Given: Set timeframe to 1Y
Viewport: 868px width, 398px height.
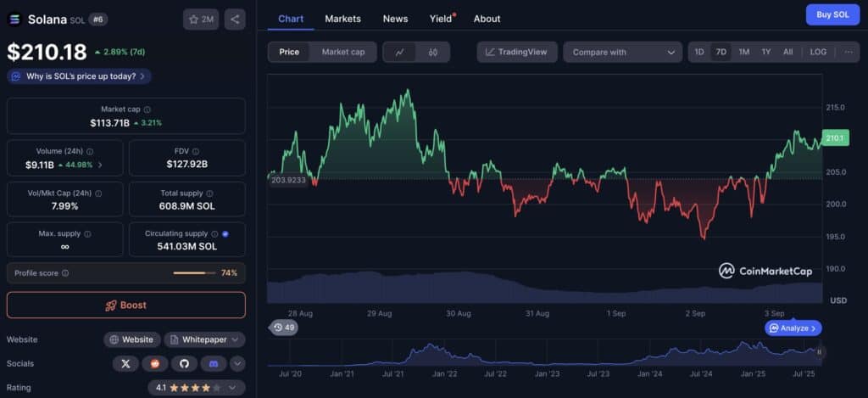Looking at the screenshot, I should (766, 52).
